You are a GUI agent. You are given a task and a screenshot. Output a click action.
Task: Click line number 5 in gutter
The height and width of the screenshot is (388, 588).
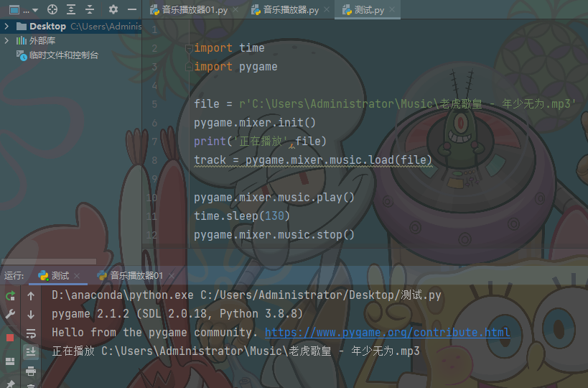(154, 104)
